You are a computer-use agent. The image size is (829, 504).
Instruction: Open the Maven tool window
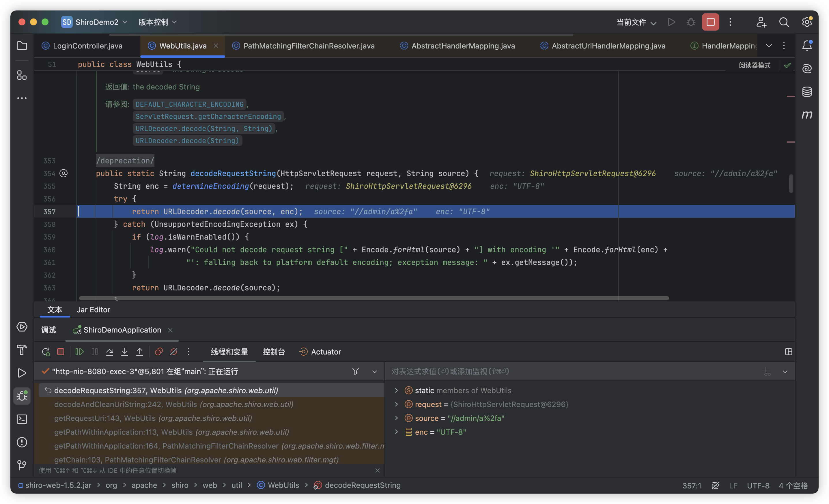tap(807, 115)
